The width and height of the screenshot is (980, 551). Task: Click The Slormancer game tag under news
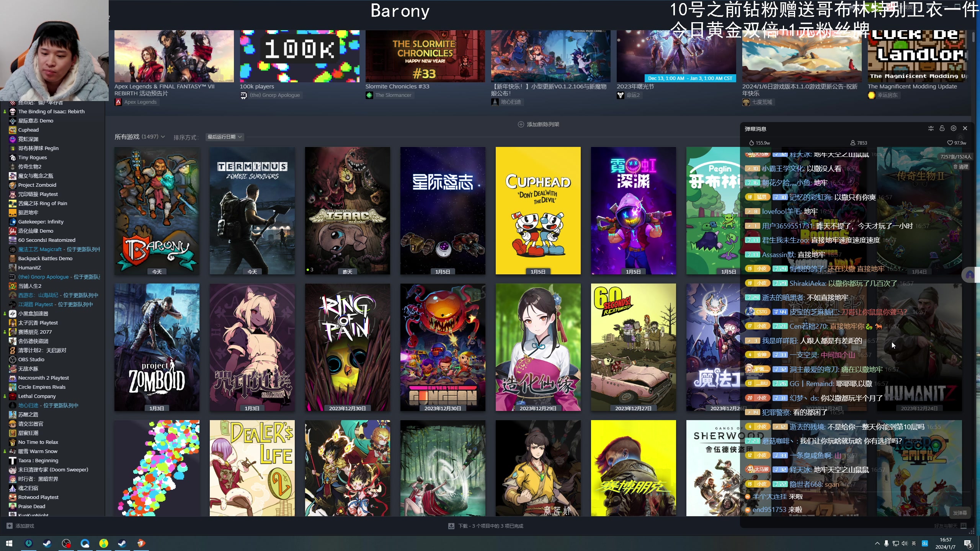[x=389, y=95]
